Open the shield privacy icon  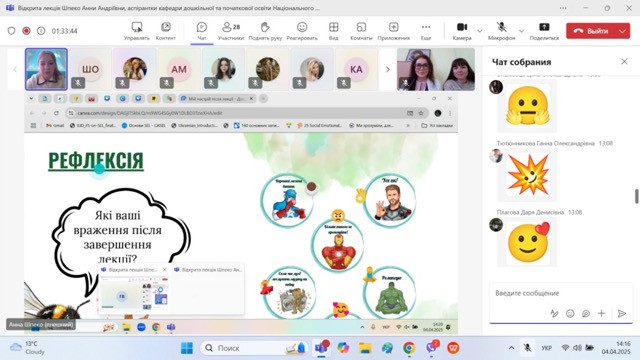(11, 31)
